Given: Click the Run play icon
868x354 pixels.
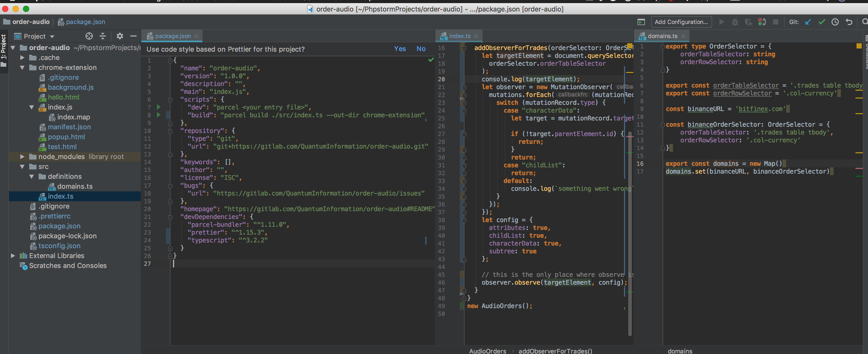Looking at the screenshot, I should (x=722, y=22).
